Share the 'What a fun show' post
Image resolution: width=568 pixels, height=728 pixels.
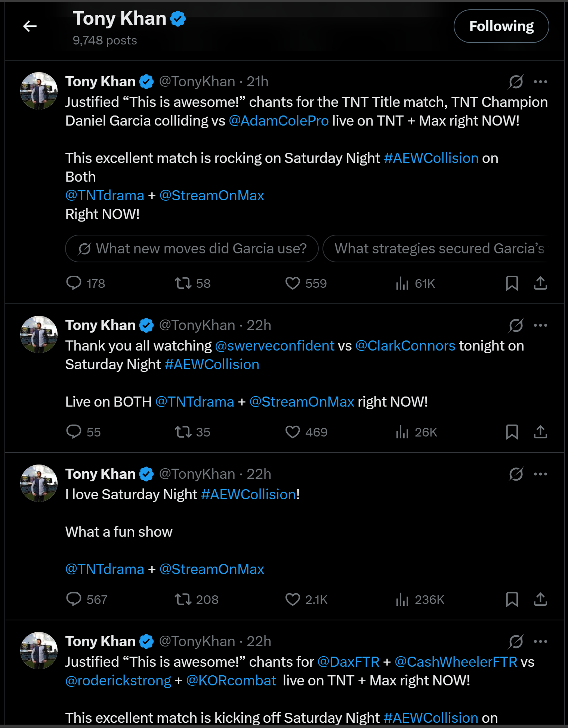[x=540, y=599]
